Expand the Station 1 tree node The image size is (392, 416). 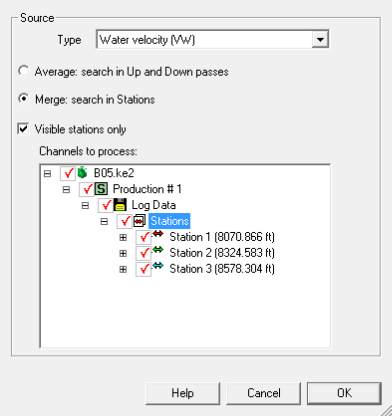click(123, 237)
